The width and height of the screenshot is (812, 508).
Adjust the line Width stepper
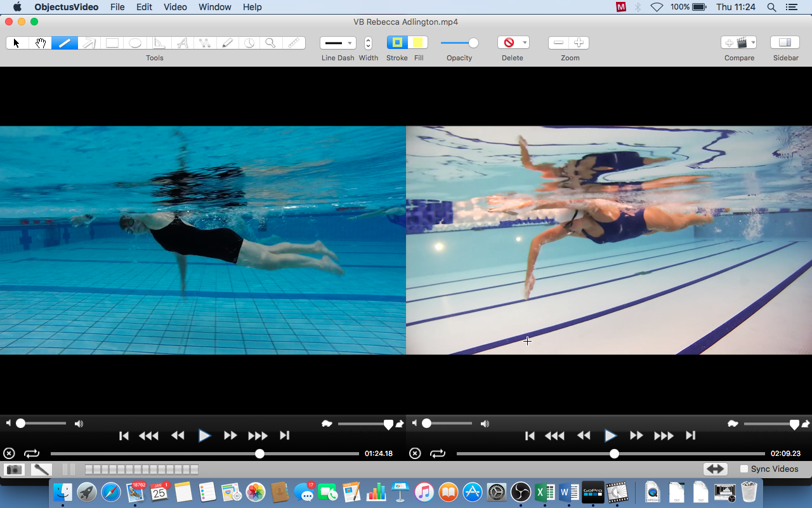pos(368,43)
